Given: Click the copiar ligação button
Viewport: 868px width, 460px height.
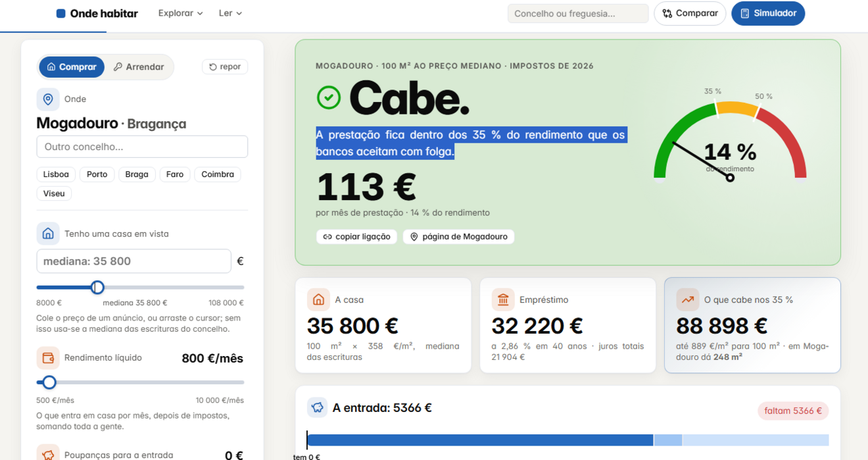Looking at the screenshot, I should click(356, 237).
